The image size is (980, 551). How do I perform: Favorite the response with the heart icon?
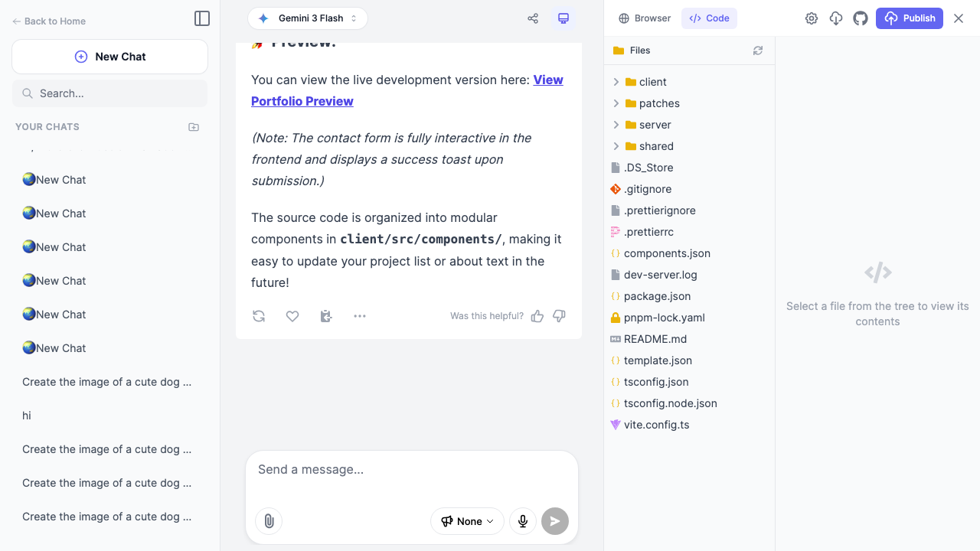point(292,315)
